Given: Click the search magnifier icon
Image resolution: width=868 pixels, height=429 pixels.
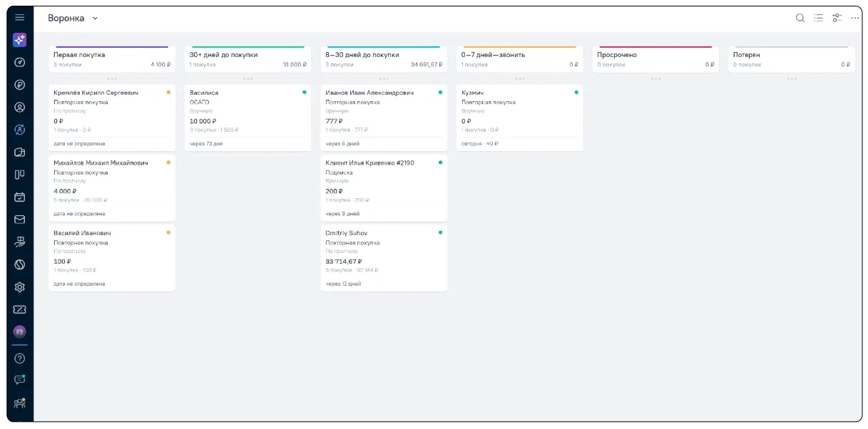Looking at the screenshot, I should point(800,18).
